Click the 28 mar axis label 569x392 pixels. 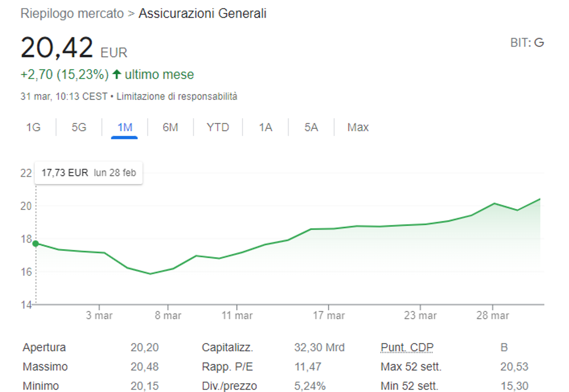[493, 315]
